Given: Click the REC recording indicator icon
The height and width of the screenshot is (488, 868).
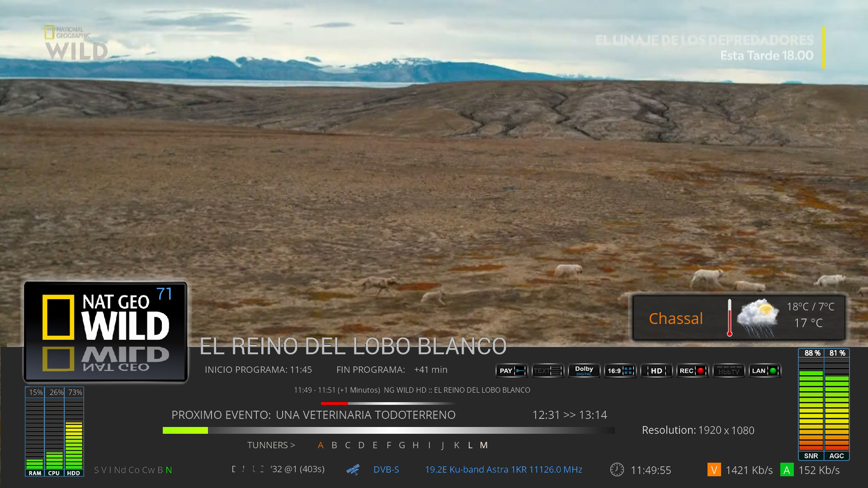Looking at the screenshot, I should (x=693, y=371).
